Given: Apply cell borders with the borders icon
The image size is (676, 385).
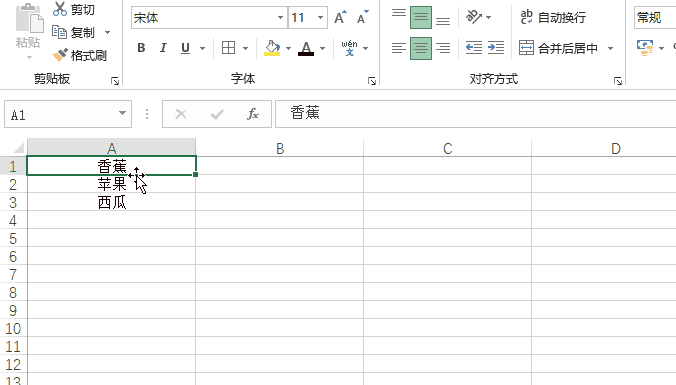Looking at the screenshot, I should coord(228,48).
